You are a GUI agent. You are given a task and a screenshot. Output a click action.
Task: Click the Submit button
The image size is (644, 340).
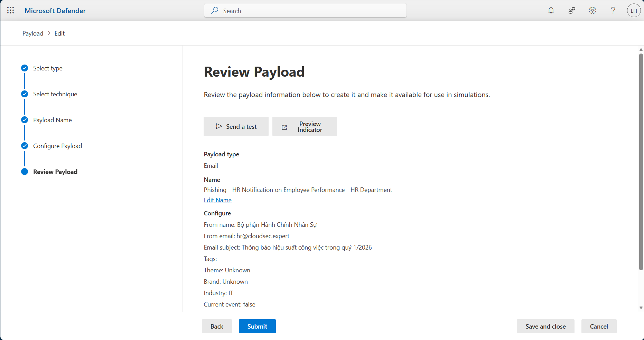(257, 326)
